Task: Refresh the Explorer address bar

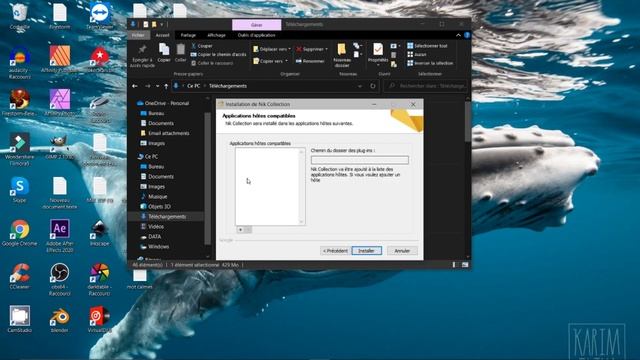Action: pos(373,86)
